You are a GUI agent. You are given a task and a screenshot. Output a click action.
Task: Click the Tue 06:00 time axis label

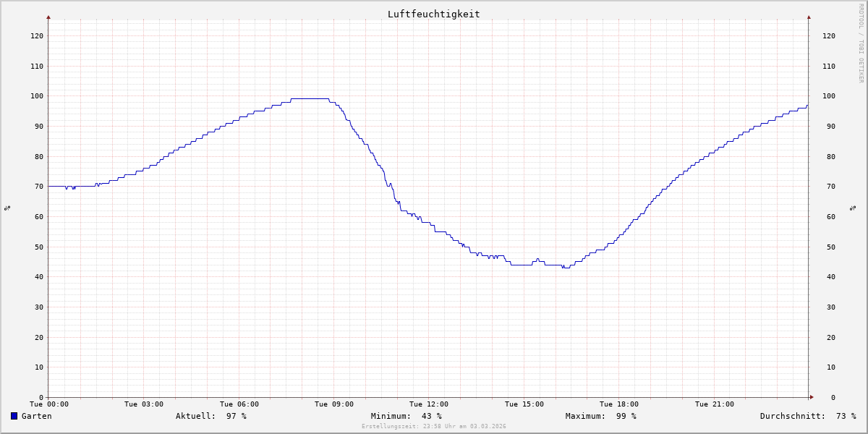click(239, 404)
